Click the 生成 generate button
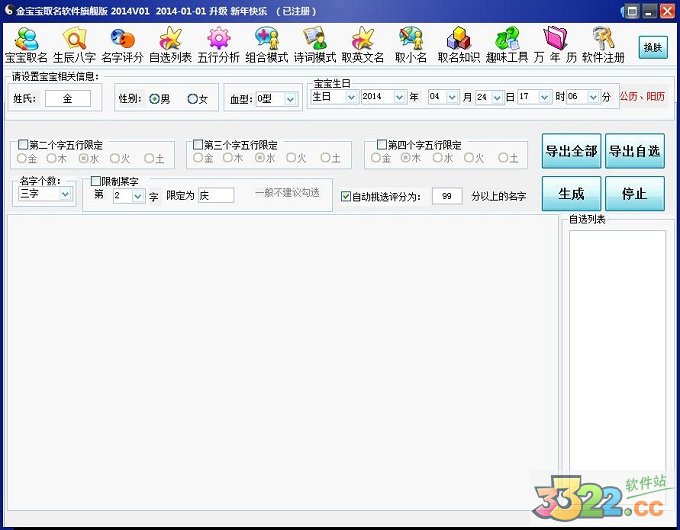680x530 pixels. point(571,193)
